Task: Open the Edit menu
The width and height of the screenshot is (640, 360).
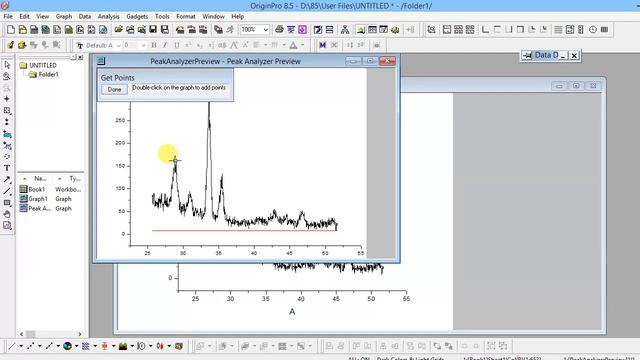Action: point(24,16)
